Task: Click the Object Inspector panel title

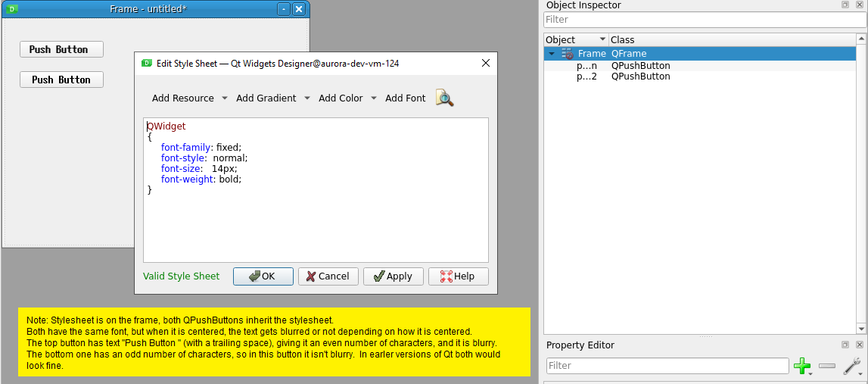Action: 583,5
